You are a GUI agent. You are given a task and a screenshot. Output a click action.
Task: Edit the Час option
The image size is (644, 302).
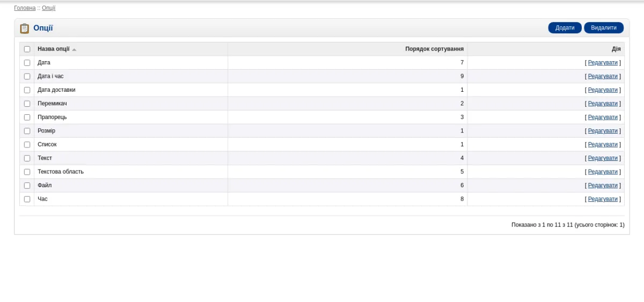(603, 199)
